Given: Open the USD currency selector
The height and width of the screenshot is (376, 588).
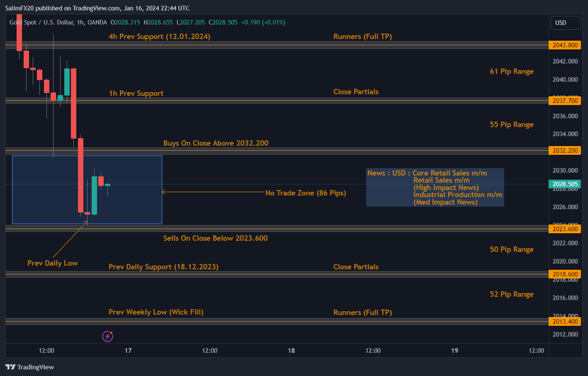Looking at the screenshot, I should point(565,23).
